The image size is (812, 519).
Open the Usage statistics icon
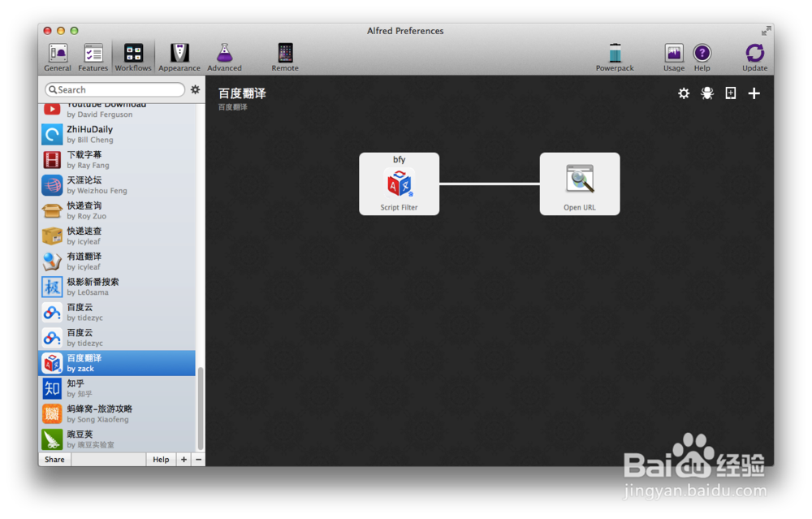click(x=674, y=57)
